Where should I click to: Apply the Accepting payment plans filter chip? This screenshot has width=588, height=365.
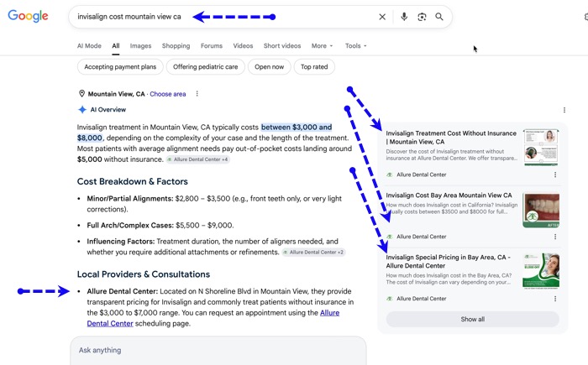pos(120,66)
